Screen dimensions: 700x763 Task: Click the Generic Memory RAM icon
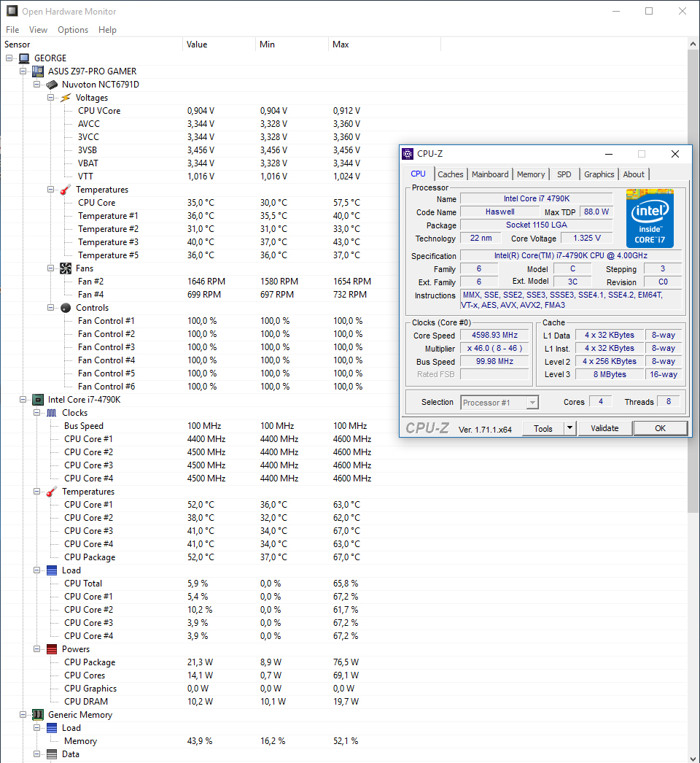click(37, 716)
